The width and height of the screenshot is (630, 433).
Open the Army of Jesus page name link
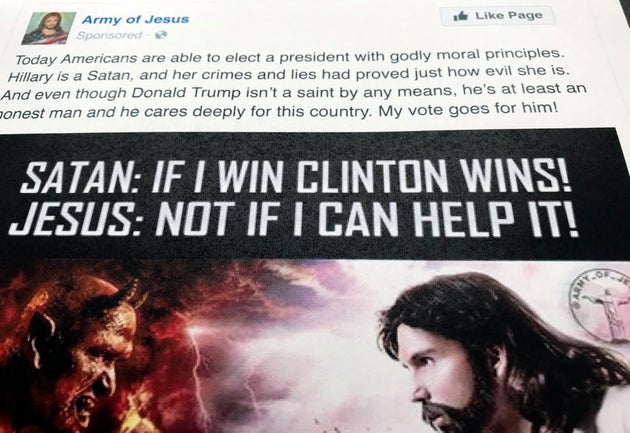click(135, 19)
